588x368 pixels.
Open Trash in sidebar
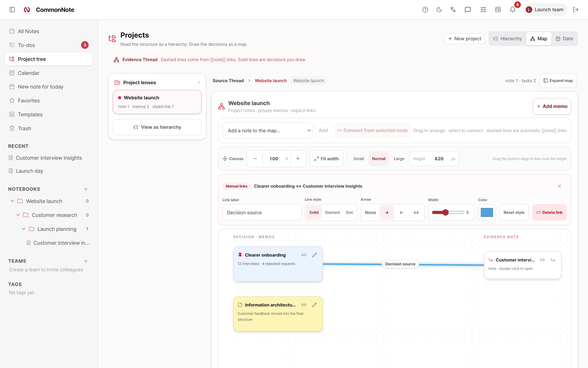pos(49,128)
